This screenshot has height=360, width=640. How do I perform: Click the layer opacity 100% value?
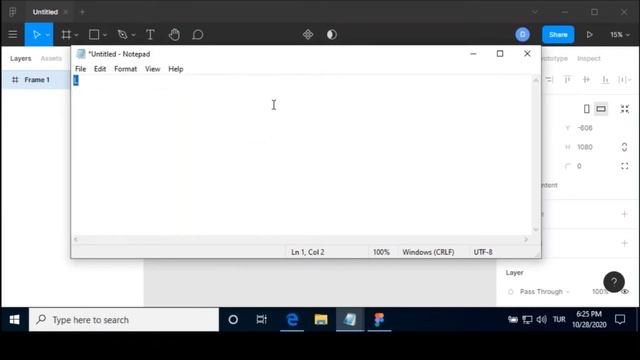[600, 291]
